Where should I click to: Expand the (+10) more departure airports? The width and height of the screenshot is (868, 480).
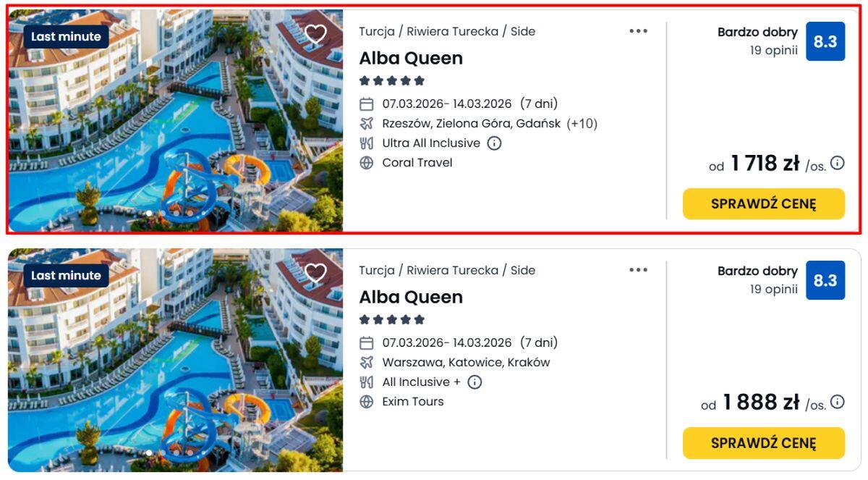click(x=582, y=124)
